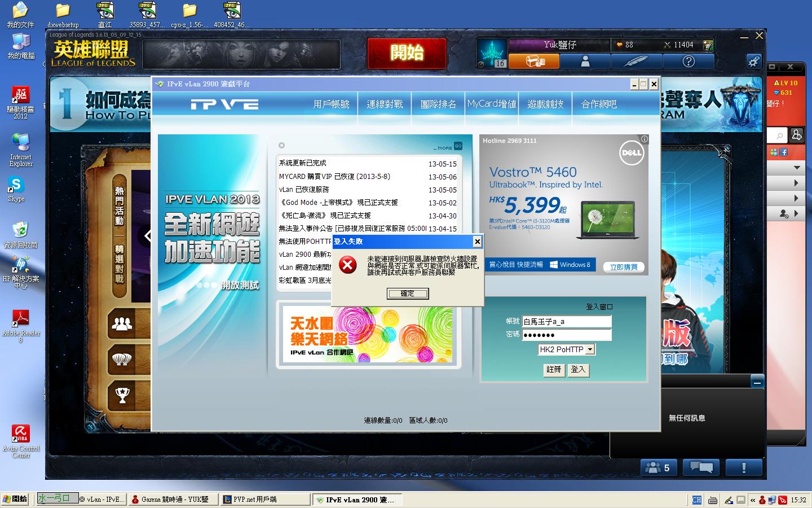Switch to Garena 競時通 taskbar button
This screenshot has width=812, height=508.
click(x=174, y=499)
